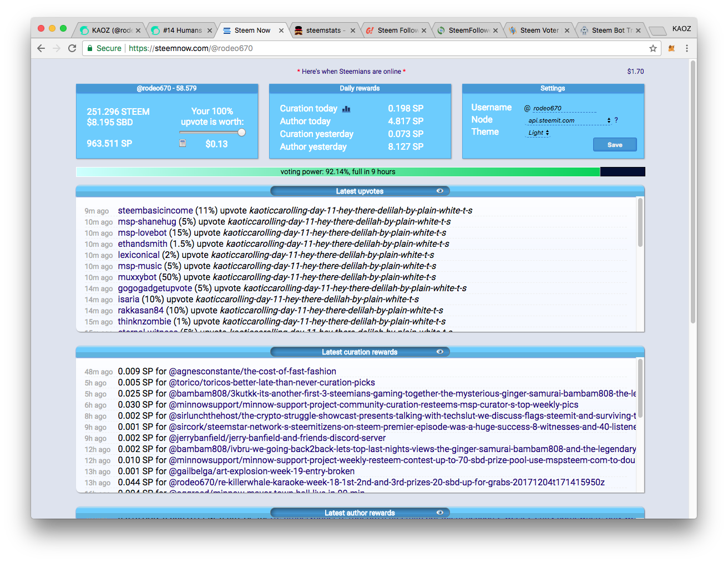
Task: Click the upvote weight slider handle
Action: coord(241,132)
